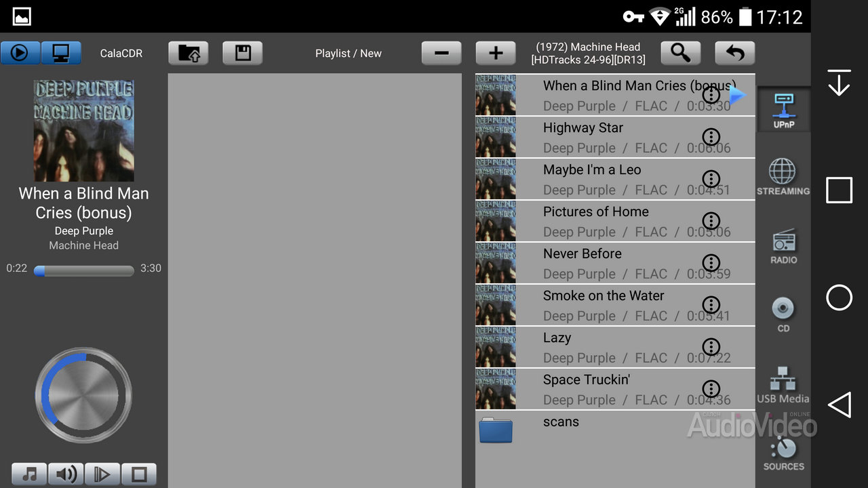Play the track Highway Star
868x488 pixels.
(615, 137)
